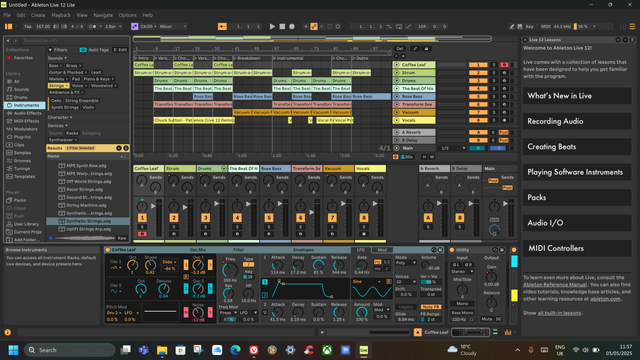This screenshot has width=640, height=360.
Task: Toggle the Key map mode switch
Action: [x=529, y=27]
